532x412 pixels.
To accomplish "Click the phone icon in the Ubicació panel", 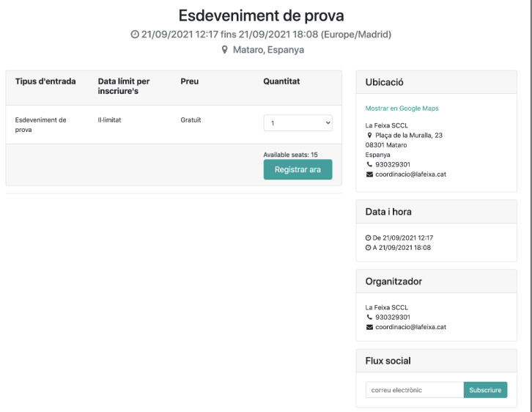I will [369, 165].
